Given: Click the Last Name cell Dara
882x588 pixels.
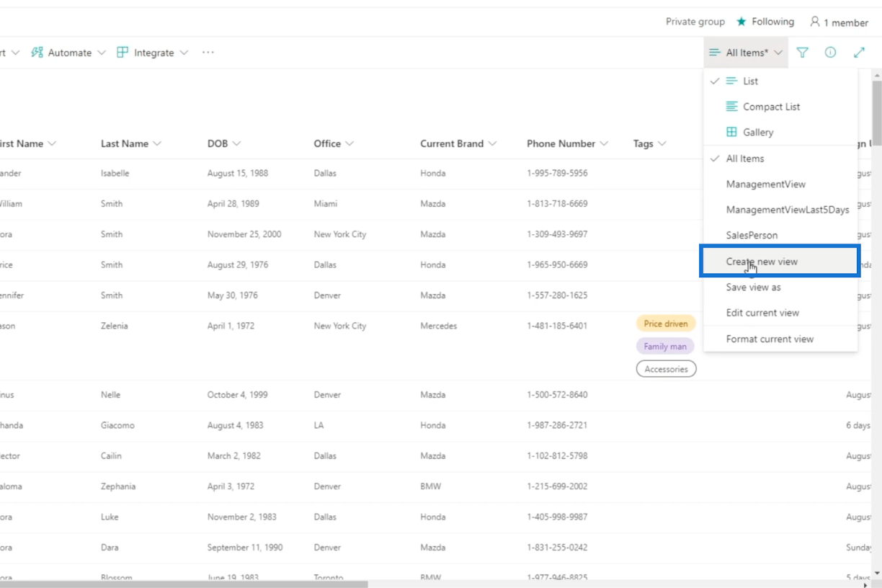Looking at the screenshot, I should [110, 548].
